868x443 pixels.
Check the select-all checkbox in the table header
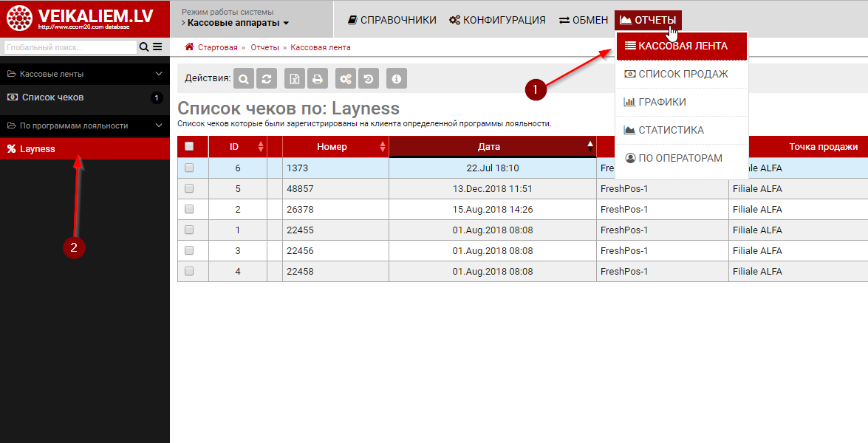click(x=189, y=146)
